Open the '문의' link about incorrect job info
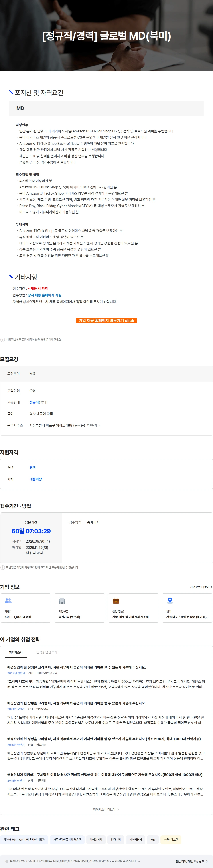 (48, 340)
